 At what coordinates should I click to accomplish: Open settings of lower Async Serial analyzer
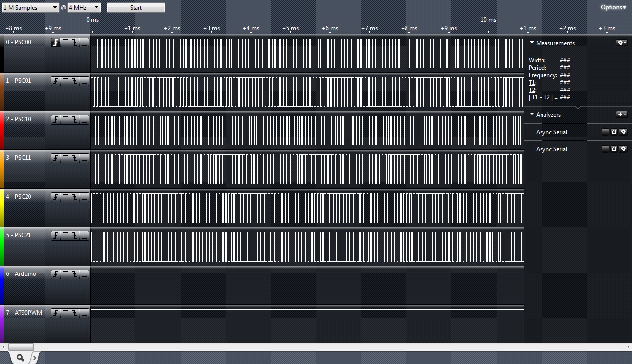pos(623,149)
